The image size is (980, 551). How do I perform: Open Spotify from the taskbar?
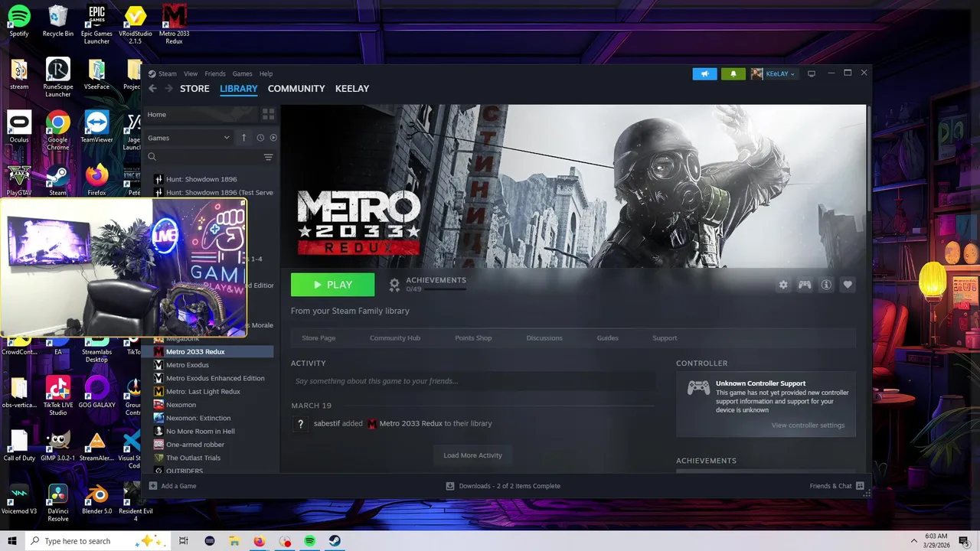pyautogui.click(x=309, y=541)
